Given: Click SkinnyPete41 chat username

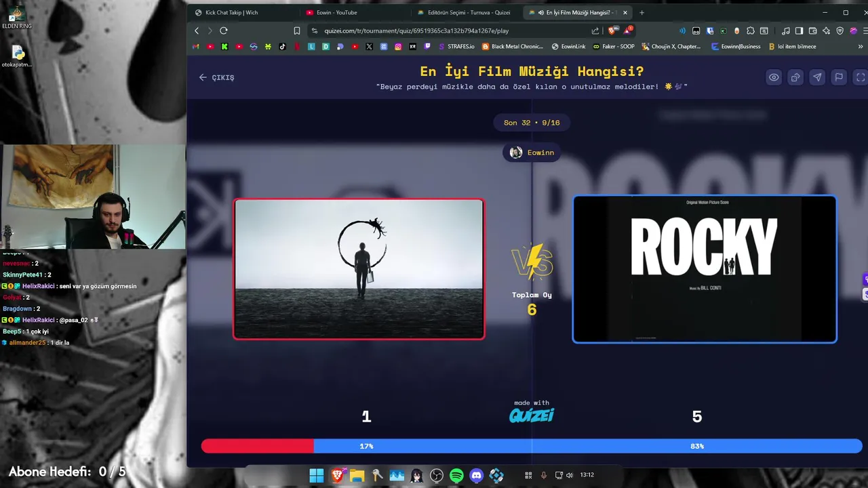Looking at the screenshot, I should click(x=22, y=274).
